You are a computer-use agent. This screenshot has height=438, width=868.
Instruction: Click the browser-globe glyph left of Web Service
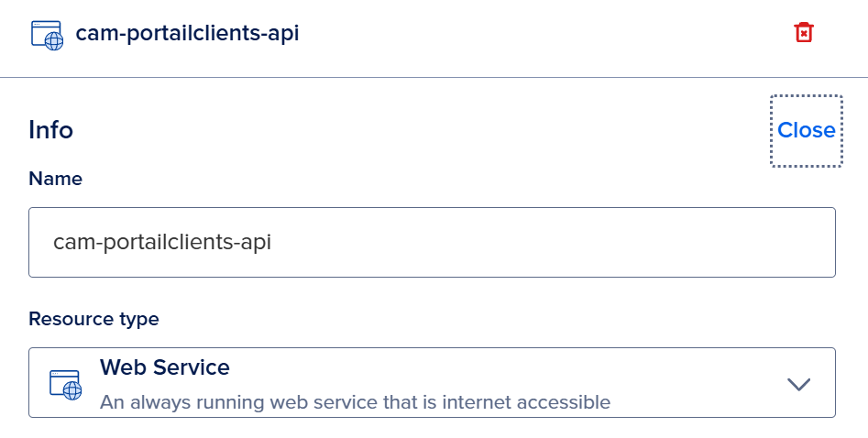pos(66,385)
